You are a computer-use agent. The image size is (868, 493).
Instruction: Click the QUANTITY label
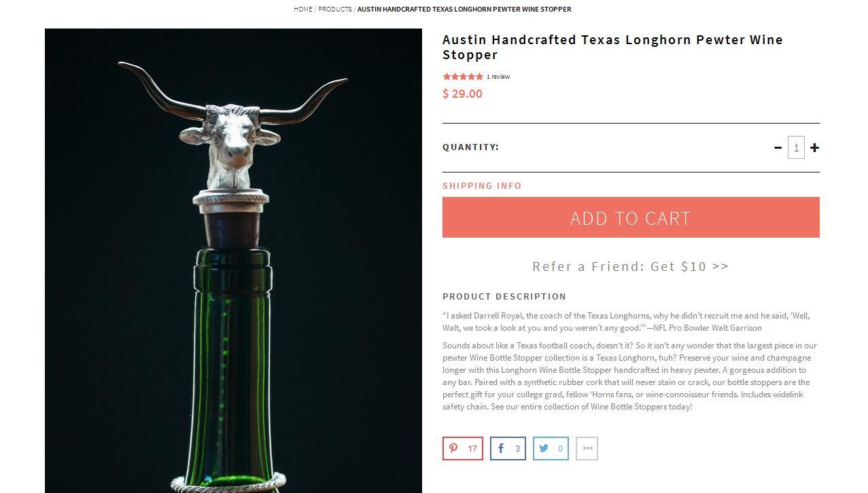tap(470, 147)
